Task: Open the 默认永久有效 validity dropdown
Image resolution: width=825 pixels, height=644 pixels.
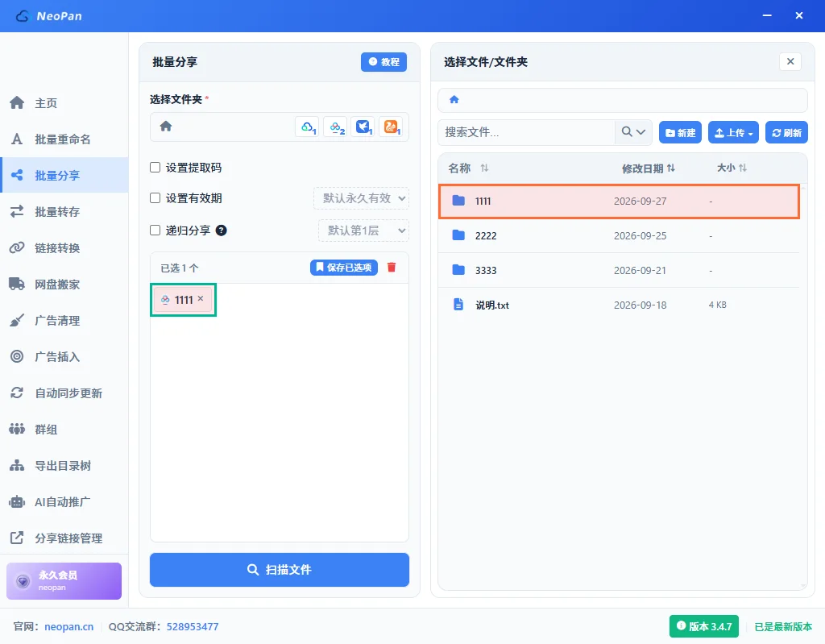Action: pos(362,198)
